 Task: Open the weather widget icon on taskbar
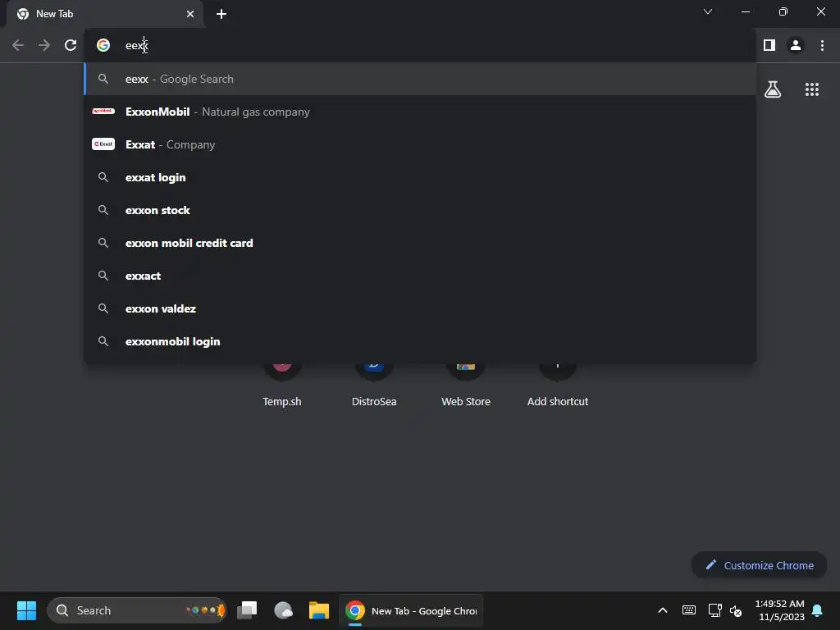pyautogui.click(x=283, y=610)
